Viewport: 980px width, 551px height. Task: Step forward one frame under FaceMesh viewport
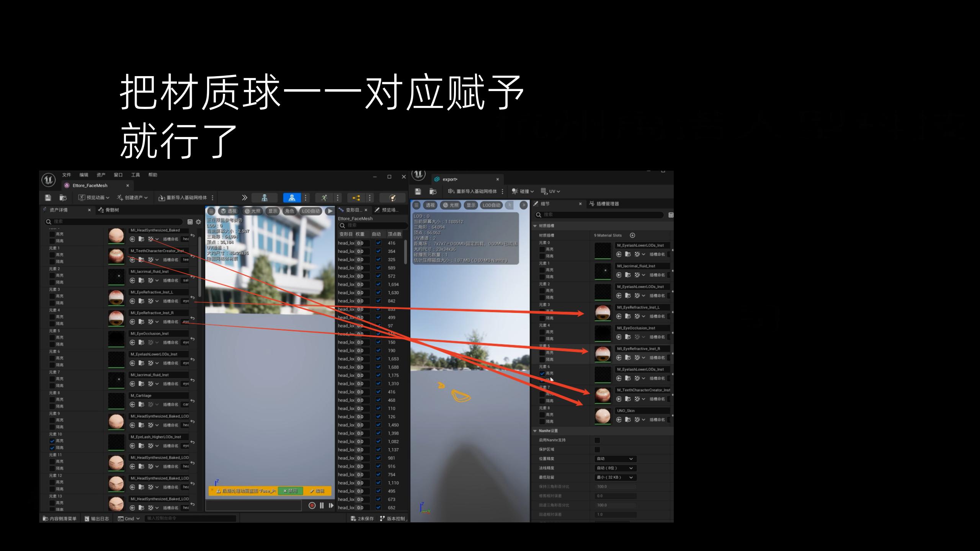(x=331, y=505)
